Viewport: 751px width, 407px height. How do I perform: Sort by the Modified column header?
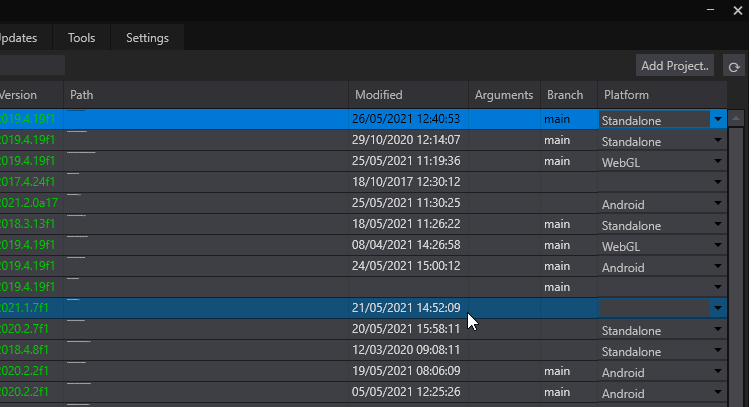pos(408,95)
